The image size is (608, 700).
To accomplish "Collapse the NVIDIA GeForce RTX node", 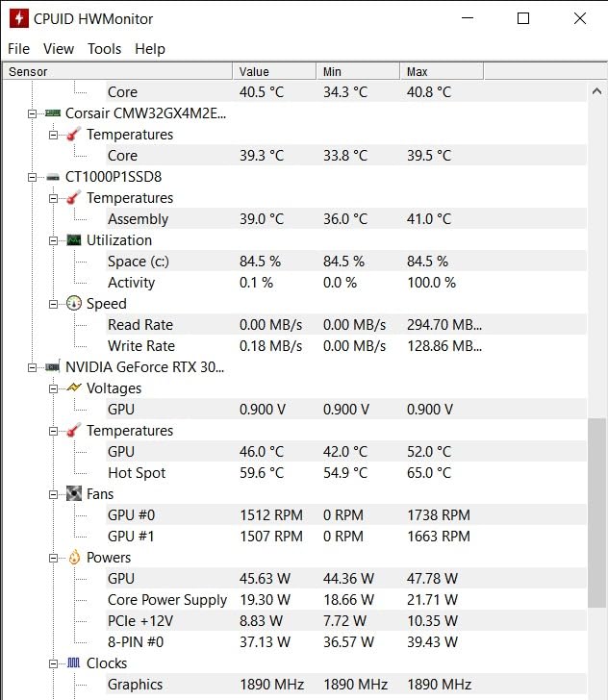I will [x=32, y=367].
